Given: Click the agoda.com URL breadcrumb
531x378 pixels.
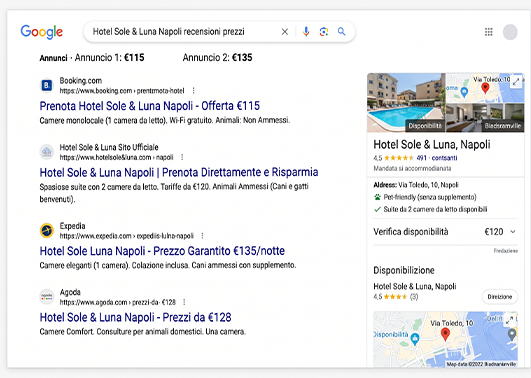Looking at the screenshot, I should pyautogui.click(x=118, y=302).
